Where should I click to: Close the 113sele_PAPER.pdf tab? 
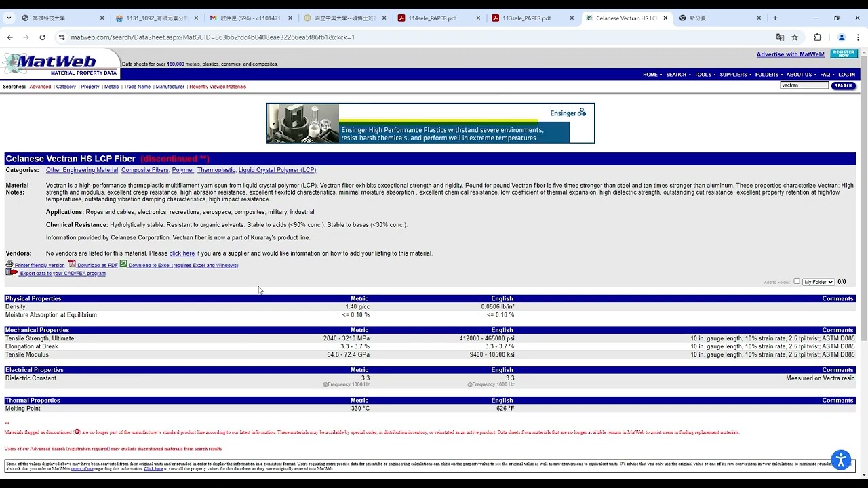tap(572, 18)
